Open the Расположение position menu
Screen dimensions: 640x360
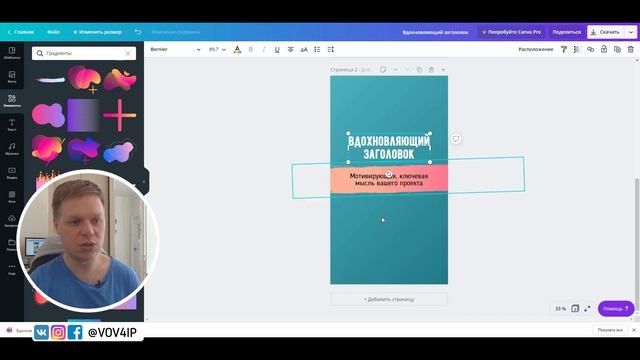pos(536,49)
